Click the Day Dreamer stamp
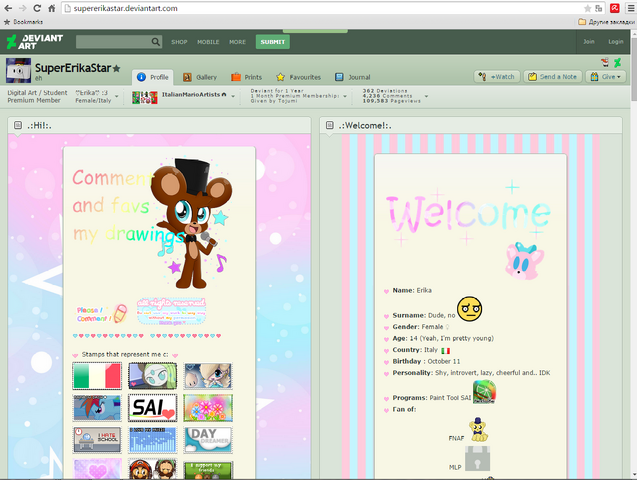Viewport: 637px width, 480px height. pos(208,439)
